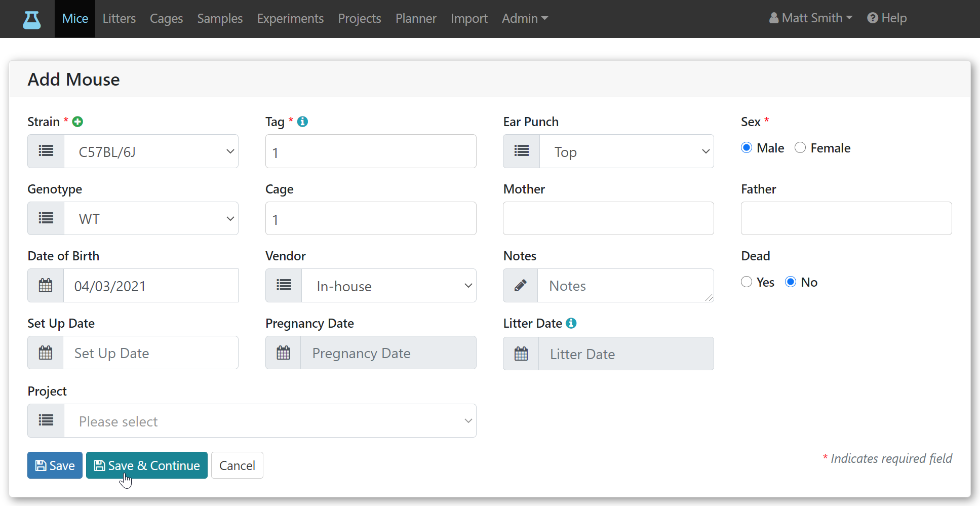Screen dimensions: 980x506
Task: Expand the Genotype dropdown showing WT
Action: (x=151, y=218)
